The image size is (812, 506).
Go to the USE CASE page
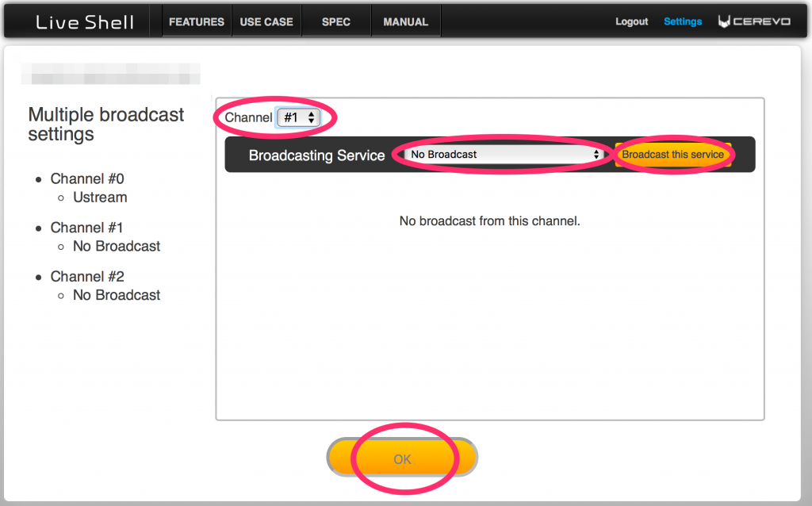(x=266, y=22)
